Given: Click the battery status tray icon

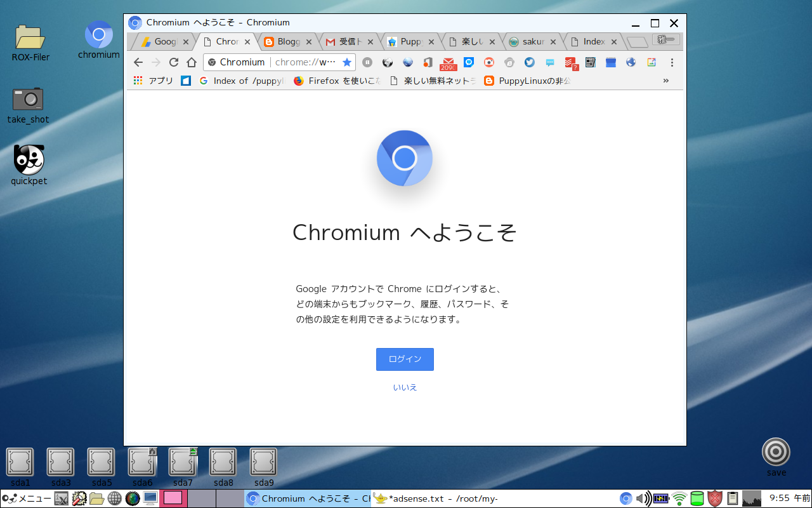Looking at the screenshot, I should pos(662,498).
